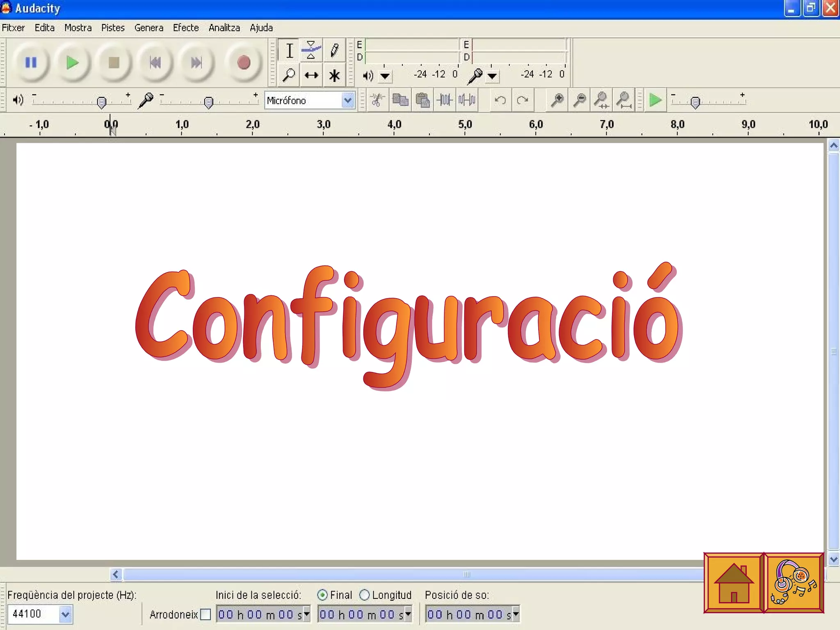840x630 pixels.
Task: Click the Fit project zoom icon
Action: click(x=624, y=100)
